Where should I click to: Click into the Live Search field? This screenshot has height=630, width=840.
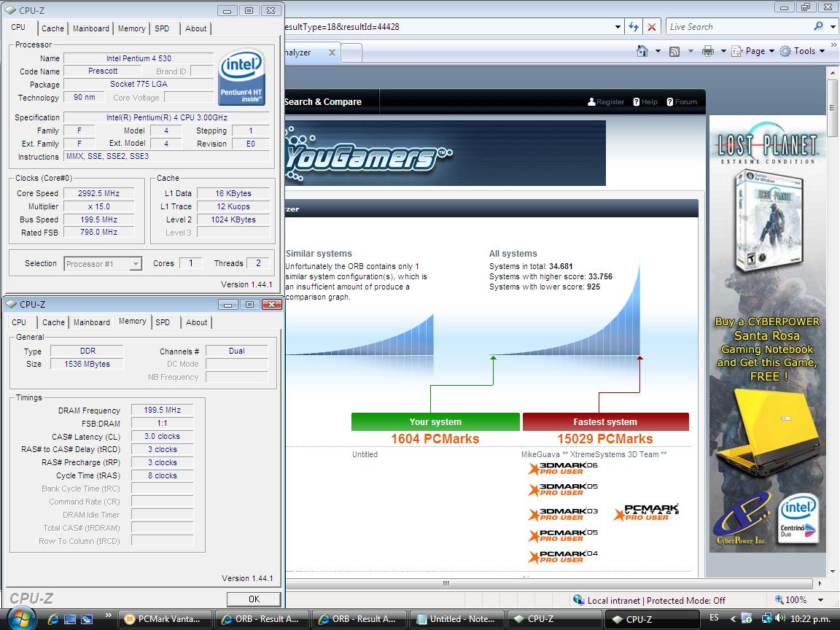(x=739, y=26)
